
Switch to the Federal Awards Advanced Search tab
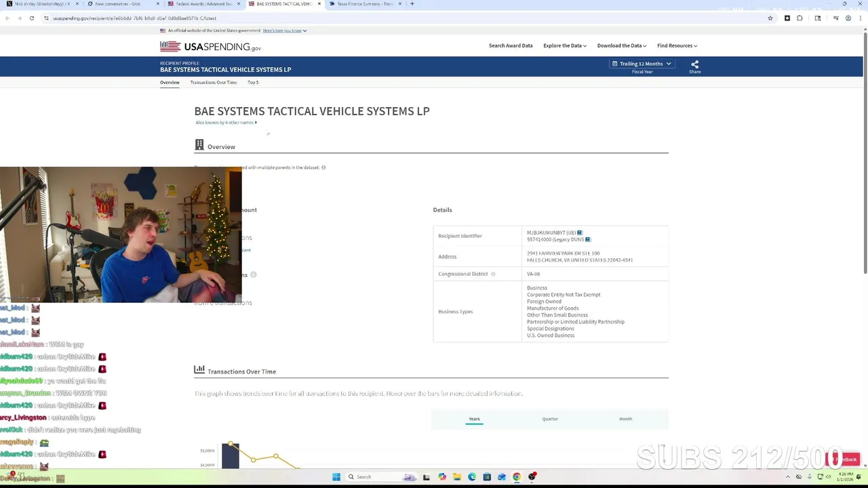click(x=204, y=4)
